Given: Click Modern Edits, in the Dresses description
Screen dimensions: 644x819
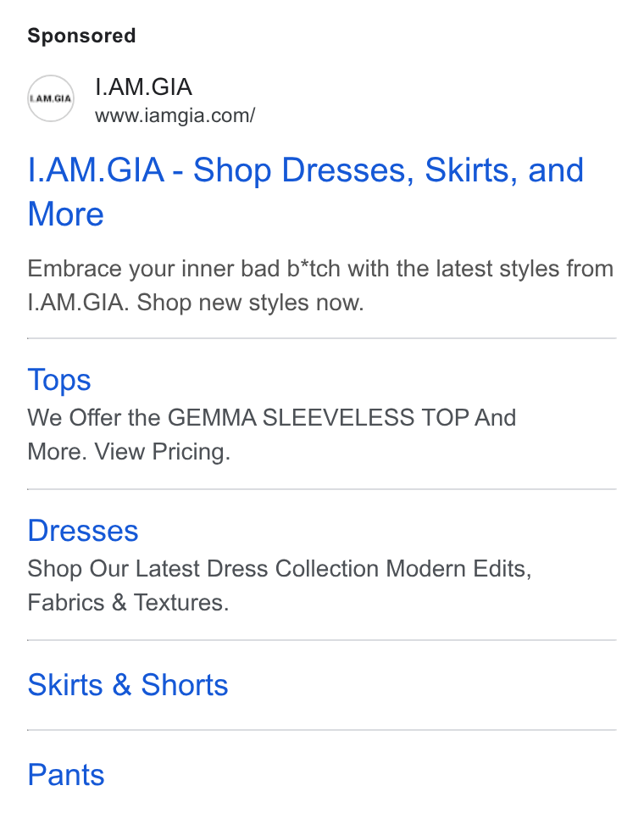Looking at the screenshot, I should (458, 568).
